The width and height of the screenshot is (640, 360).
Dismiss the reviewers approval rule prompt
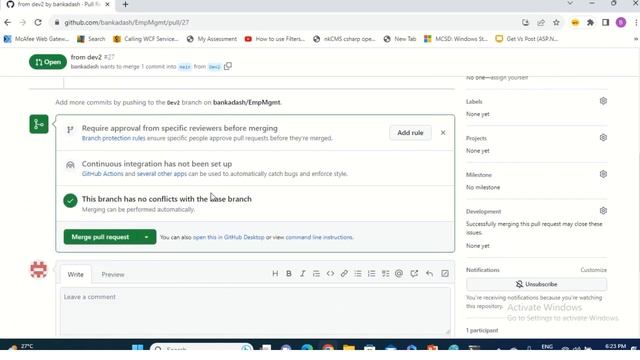coord(443,133)
